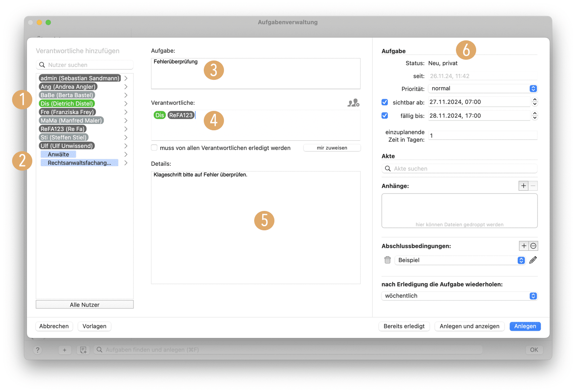The image size is (577, 392).
Task: Expand chevron for Ang (Andrea Angler)
Action: coord(126,87)
